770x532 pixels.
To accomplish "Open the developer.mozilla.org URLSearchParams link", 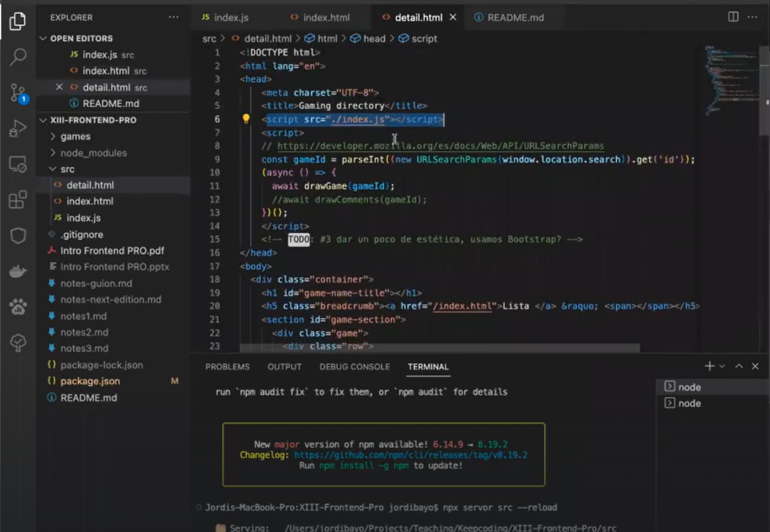I will coord(441,146).
